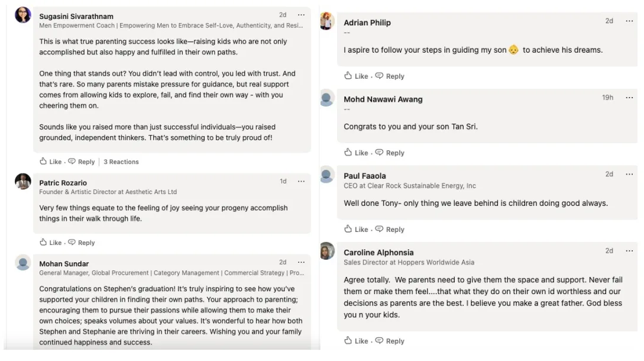
Task: View the 3 Reactions on Sugasini's comment
Action: 121,162
